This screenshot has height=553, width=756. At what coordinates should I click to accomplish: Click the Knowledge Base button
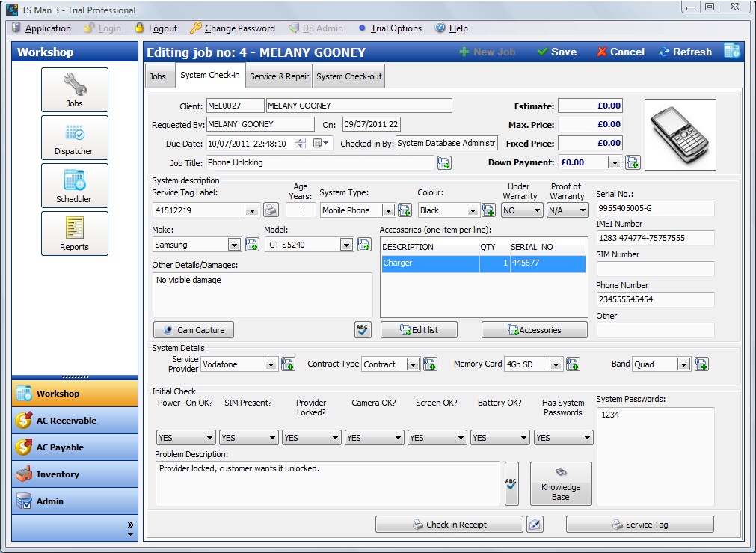[561, 483]
